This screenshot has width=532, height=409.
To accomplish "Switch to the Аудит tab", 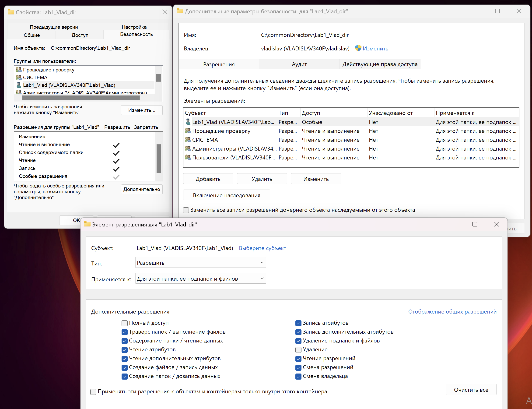I will [299, 64].
